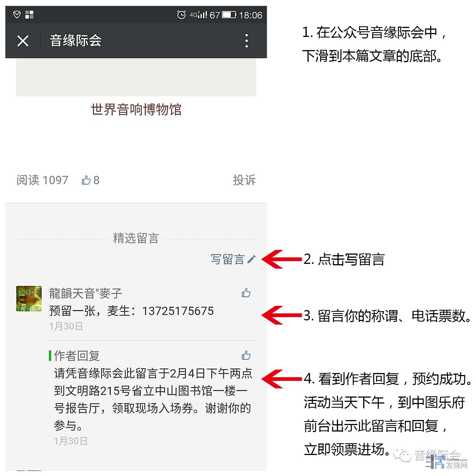
Task: Tap the 4G signal indicator
Action: click(x=198, y=15)
